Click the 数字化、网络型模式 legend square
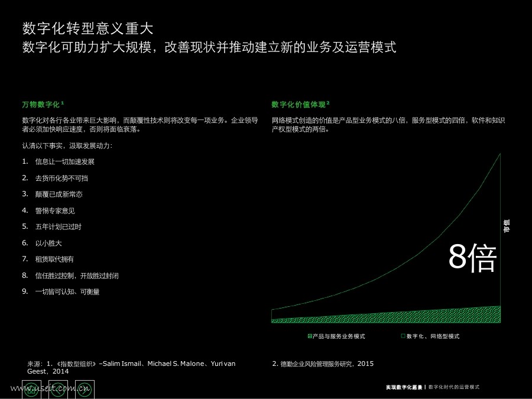 pos(403,336)
